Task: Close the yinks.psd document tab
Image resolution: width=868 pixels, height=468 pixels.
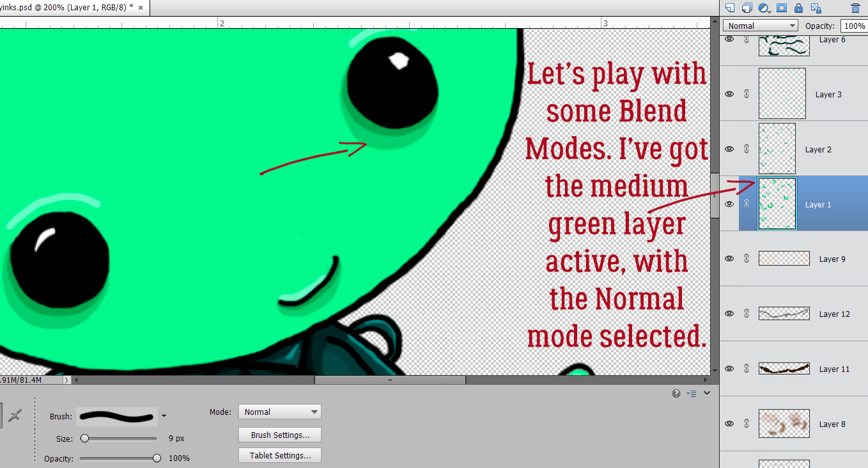Action: click(x=141, y=7)
